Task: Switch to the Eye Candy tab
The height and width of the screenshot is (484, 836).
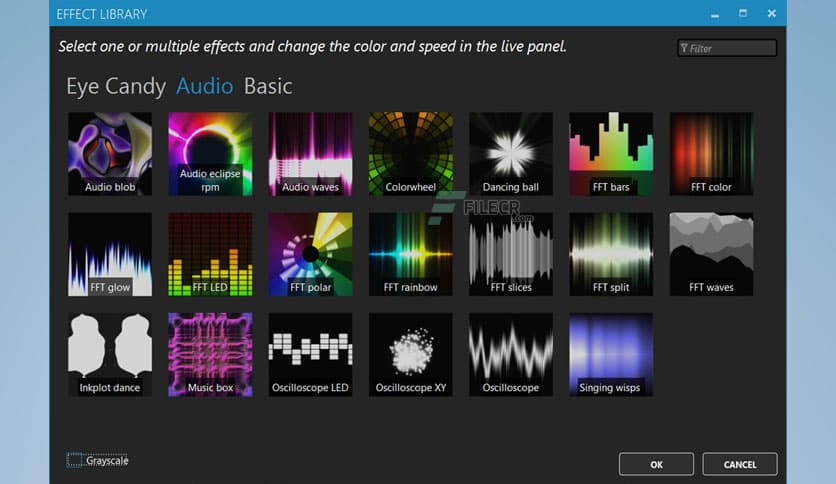Action: (x=115, y=86)
